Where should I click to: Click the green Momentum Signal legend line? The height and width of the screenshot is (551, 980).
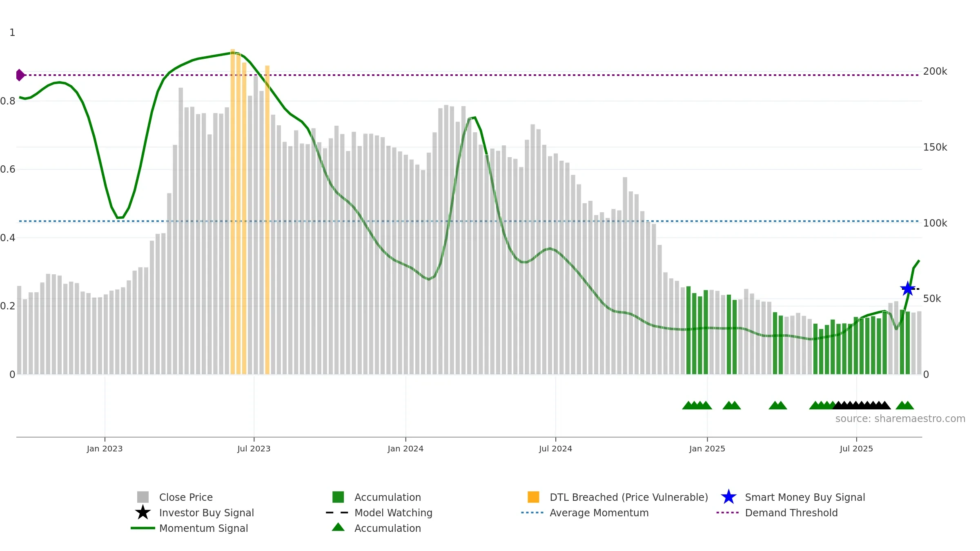pyautogui.click(x=143, y=528)
